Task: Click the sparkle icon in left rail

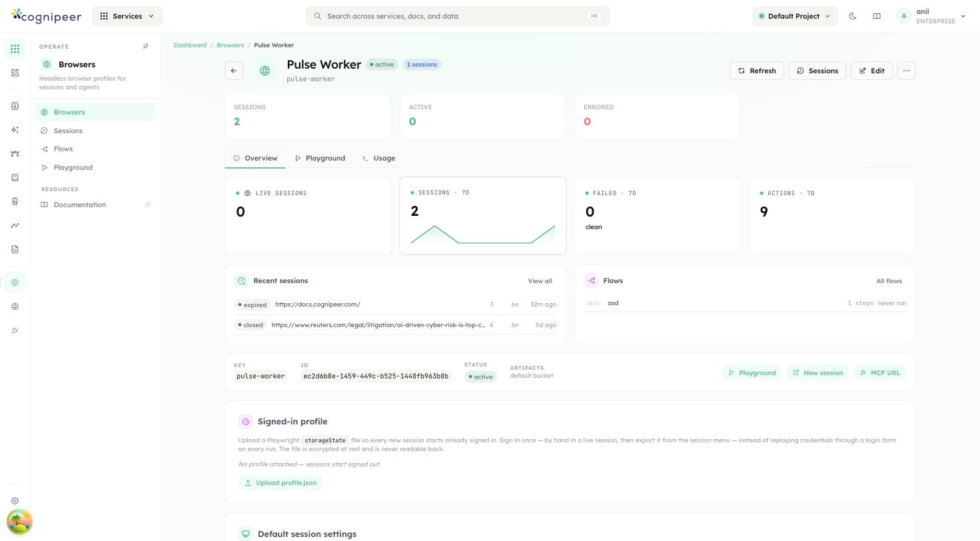Action: pos(15,130)
